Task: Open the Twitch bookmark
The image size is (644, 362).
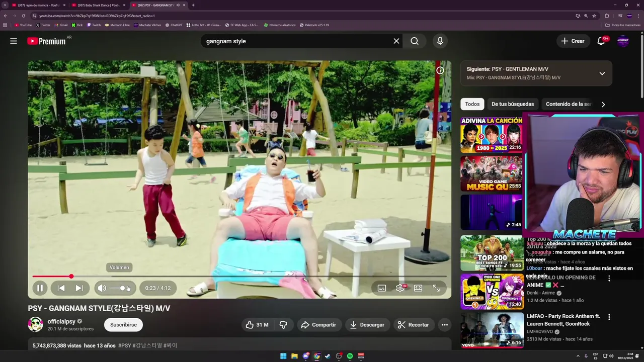Action: (x=94, y=25)
